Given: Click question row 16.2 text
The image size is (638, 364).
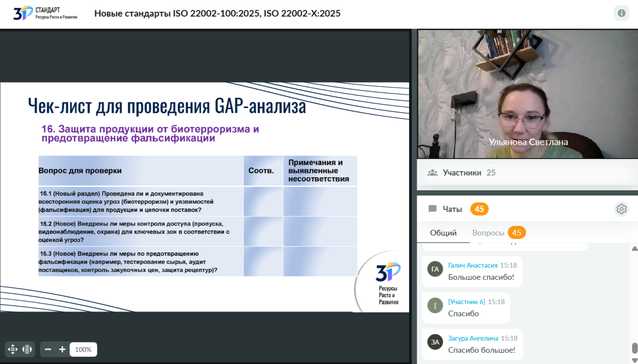Looking at the screenshot, I should click(134, 232).
